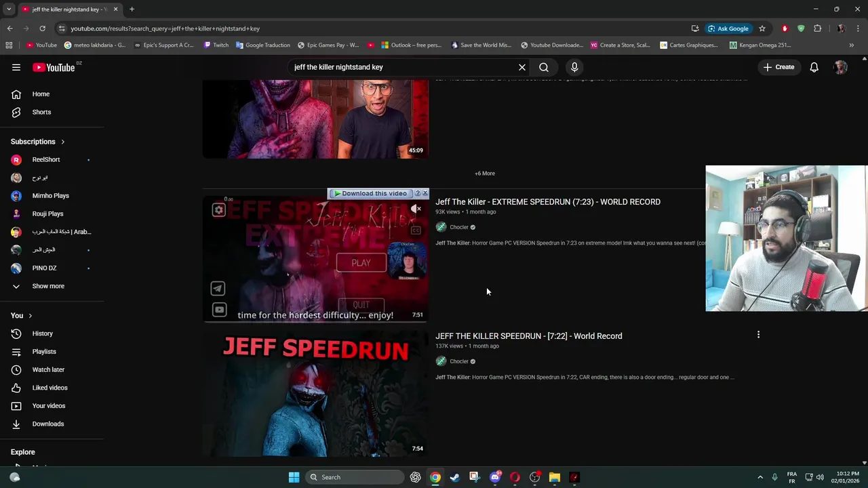Click the magnifying glass search button

click(x=544, y=67)
